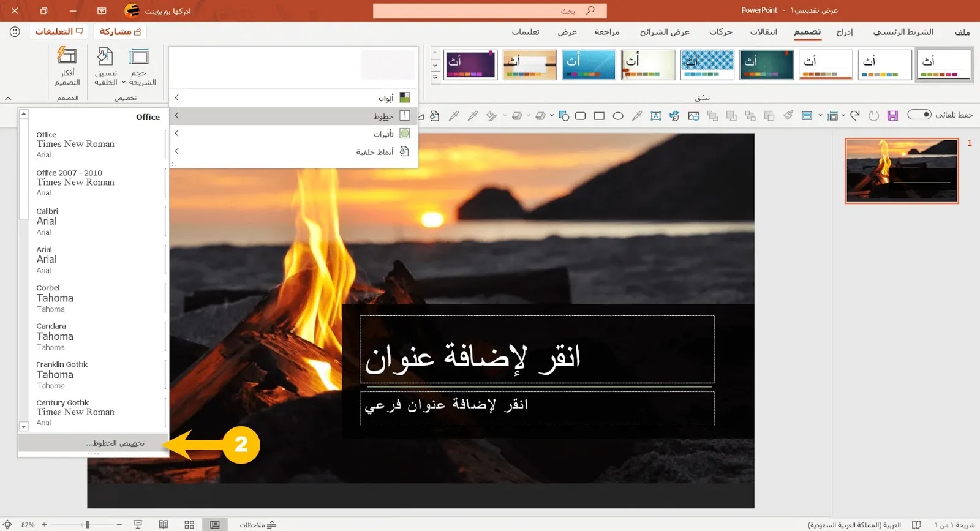Click the text box icon in toolbar
The image size is (980, 531).
pos(656,116)
